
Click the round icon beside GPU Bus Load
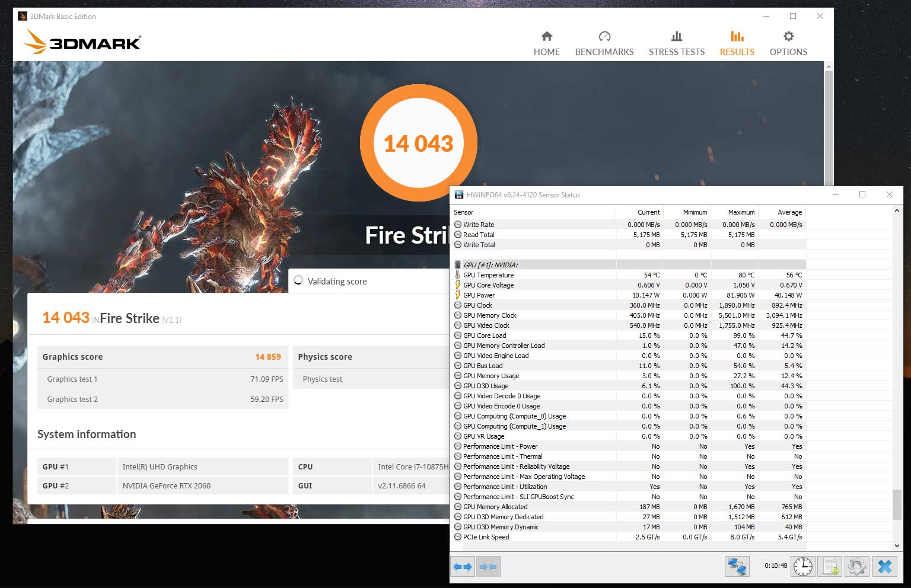pos(458,366)
